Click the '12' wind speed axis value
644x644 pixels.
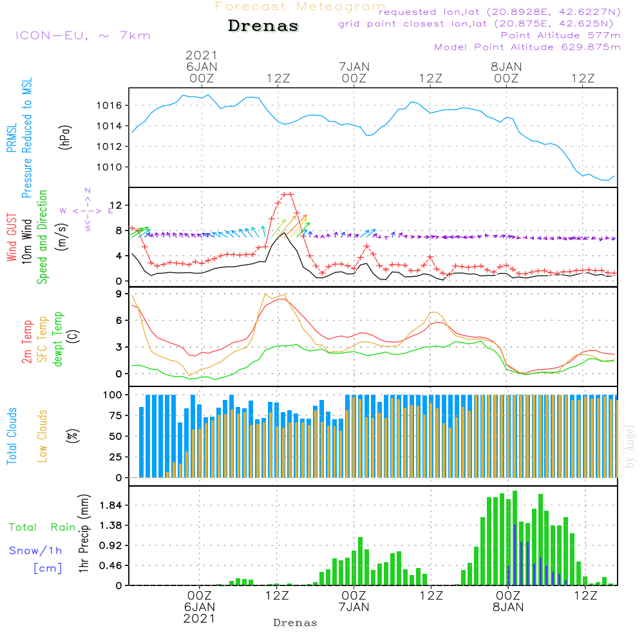pos(116,205)
